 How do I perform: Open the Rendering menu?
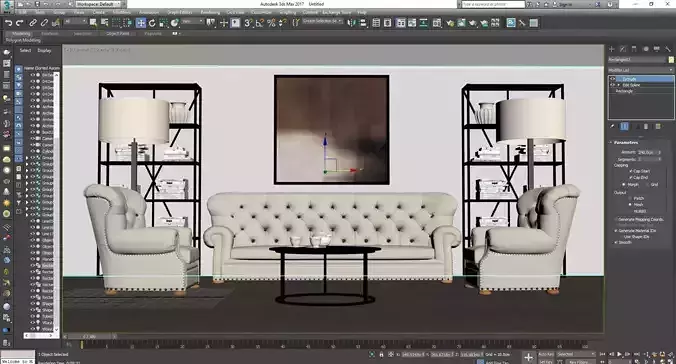tap(210, 13)
